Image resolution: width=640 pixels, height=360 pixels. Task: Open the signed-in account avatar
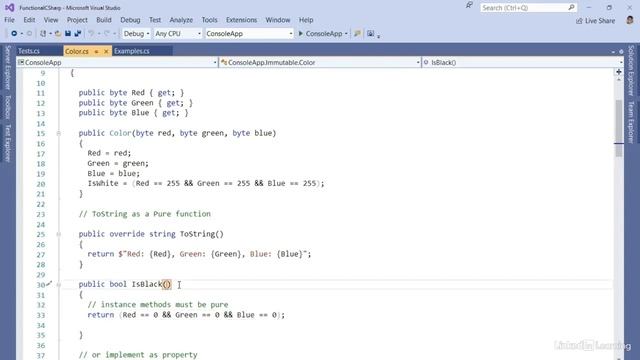pos(630,20)
